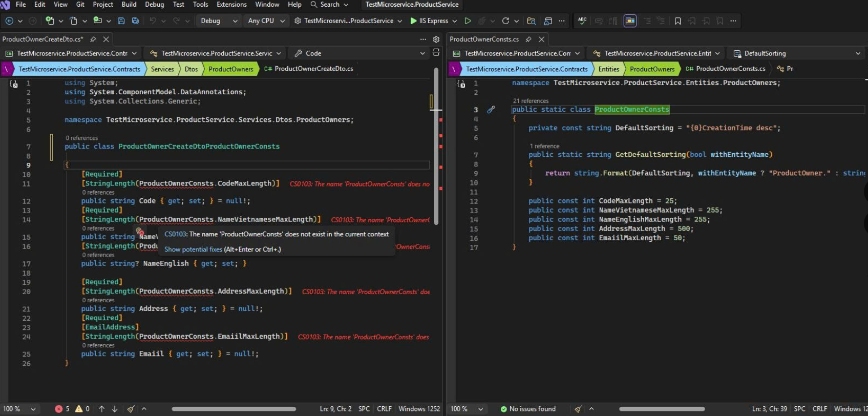Click the spell checker ABC icon
868x416 pixels.
click(582, 21)
